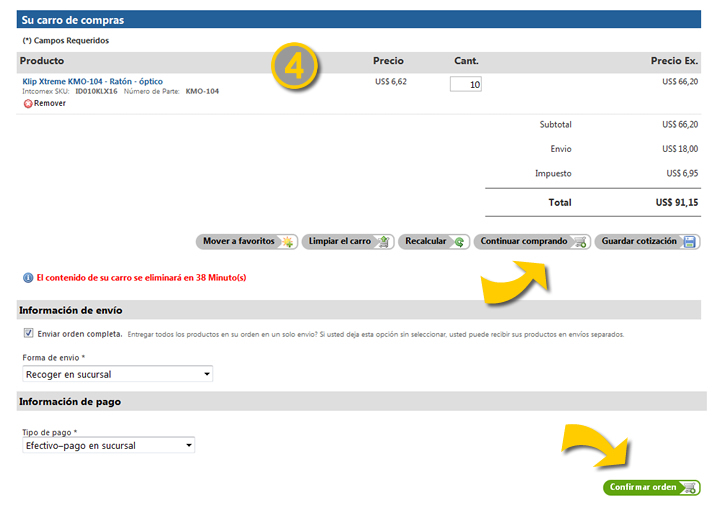Image resolution: width=720 pixels, height=508 pixels.
Task: Click the star icon on Mover a favoritos
Action: (286, 242)
